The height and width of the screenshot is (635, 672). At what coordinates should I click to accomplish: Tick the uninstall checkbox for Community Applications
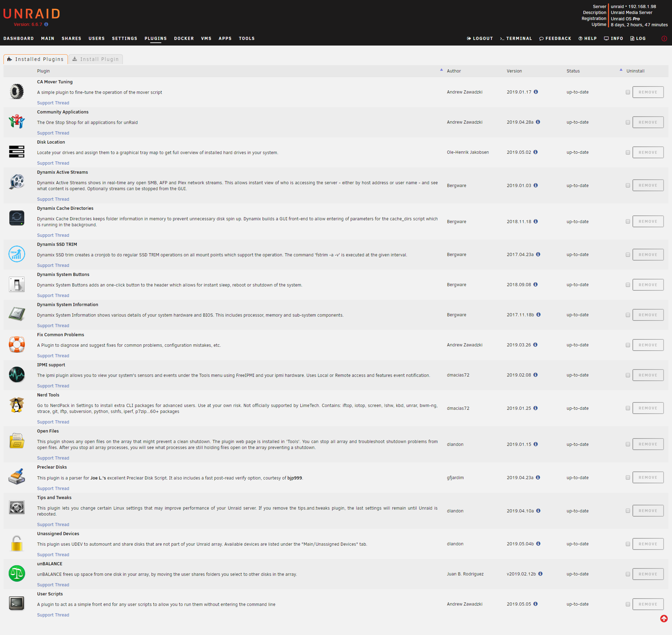628,123
